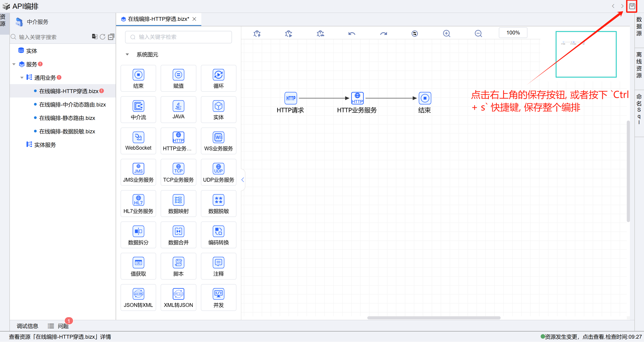Click the redo arrow in canvas toolbar

click(x=383, y=34)
